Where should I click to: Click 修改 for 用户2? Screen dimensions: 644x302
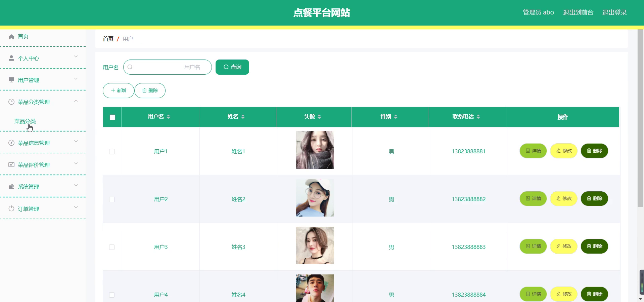click(564, 198)
